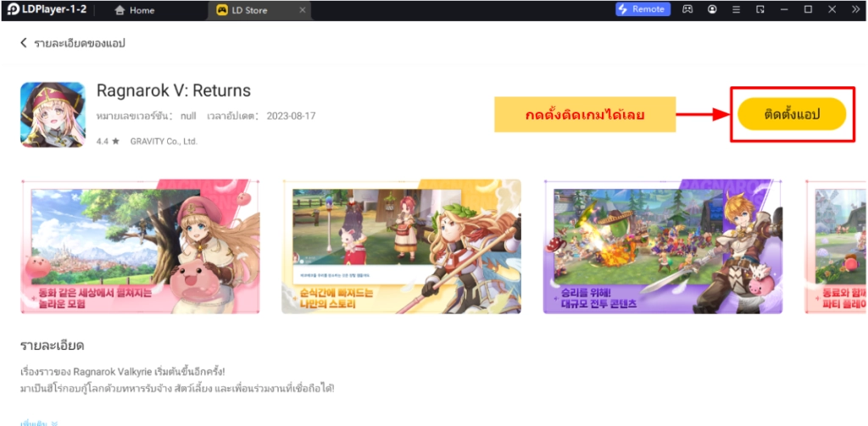
Task: Click the Ragnarok V: Returns app icon
Action: [x=53, y=114]
